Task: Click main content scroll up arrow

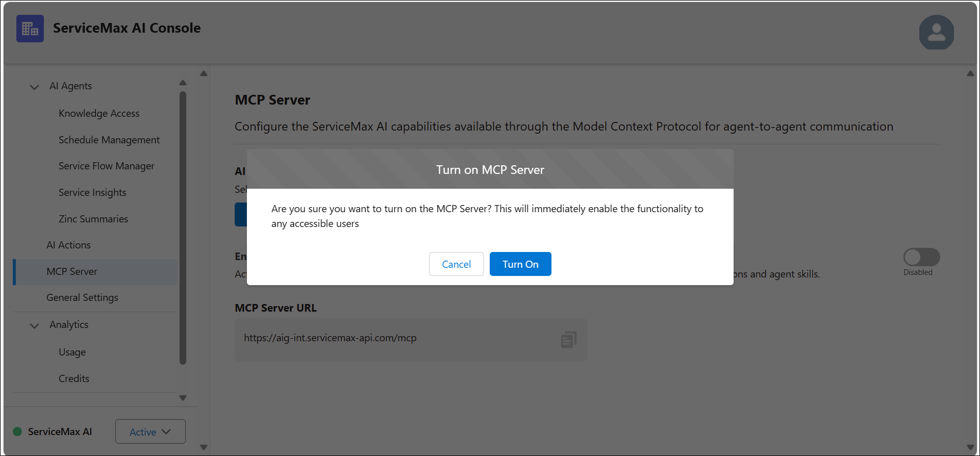Action: pyautogui.click(x=970, y=74)
